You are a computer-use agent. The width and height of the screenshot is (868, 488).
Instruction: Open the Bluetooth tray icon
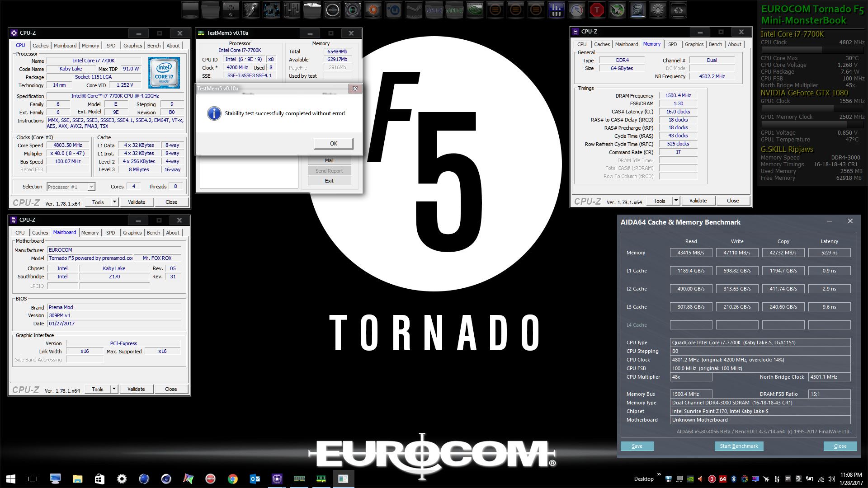733,479
